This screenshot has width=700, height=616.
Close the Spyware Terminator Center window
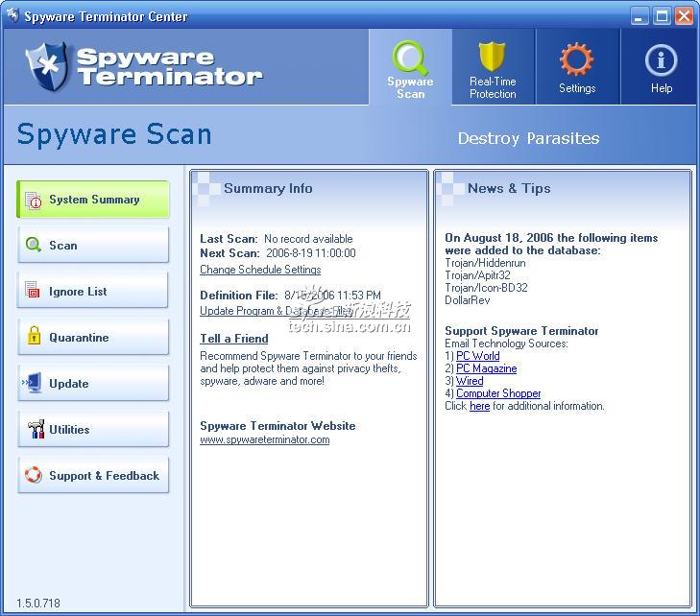point(684,16)
